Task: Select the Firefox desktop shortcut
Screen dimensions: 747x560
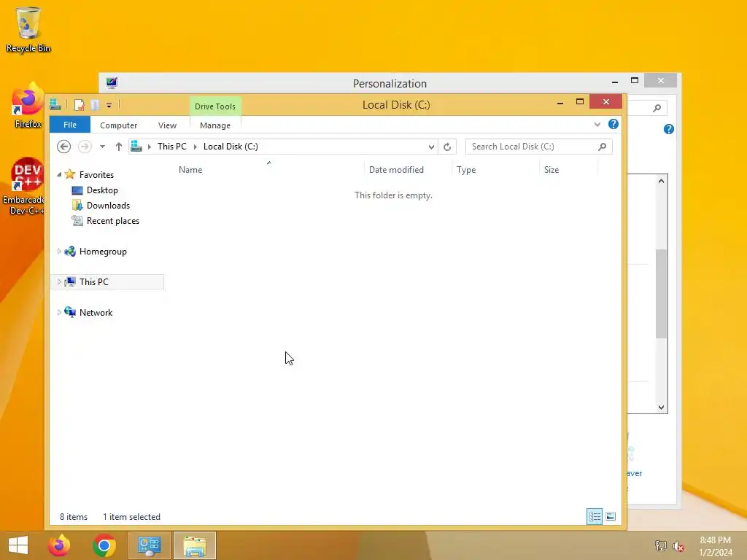Action: [x=28, y=106]
